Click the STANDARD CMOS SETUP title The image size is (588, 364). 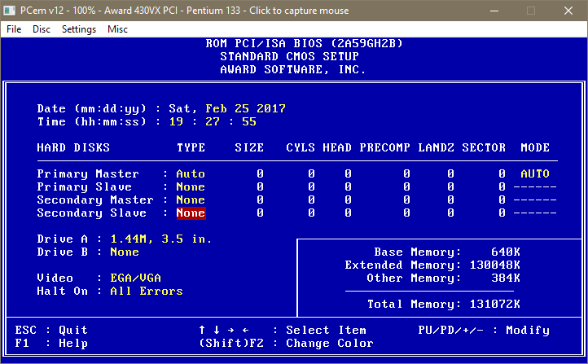289,57
